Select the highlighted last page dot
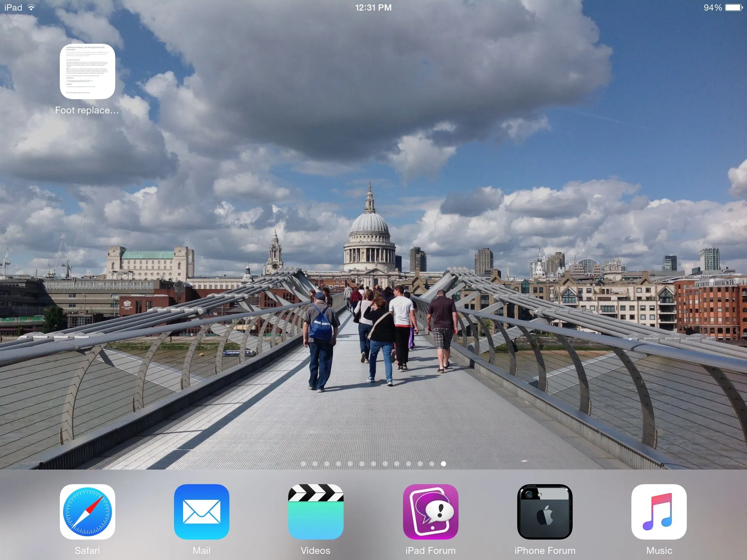The width and height of the screenshot is (747, 560). pos(444,464)
